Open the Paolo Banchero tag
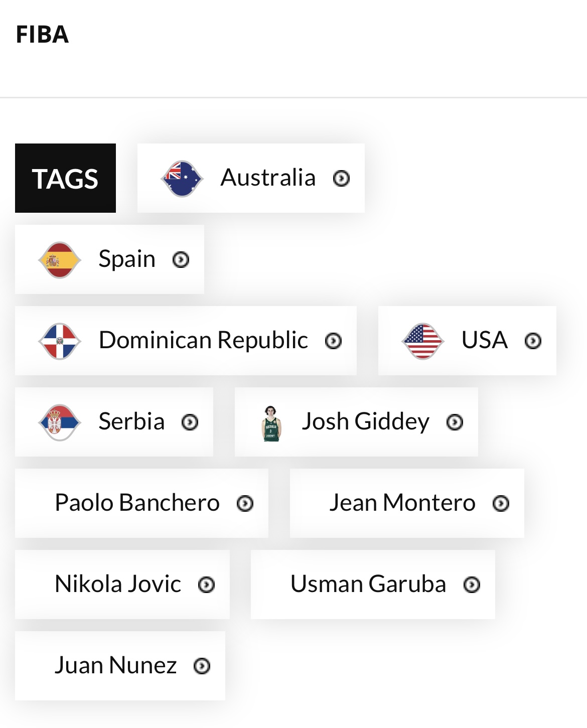 137,503
